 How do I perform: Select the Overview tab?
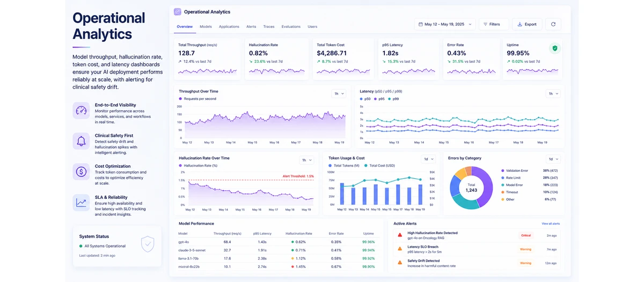(x=185, y=26)
